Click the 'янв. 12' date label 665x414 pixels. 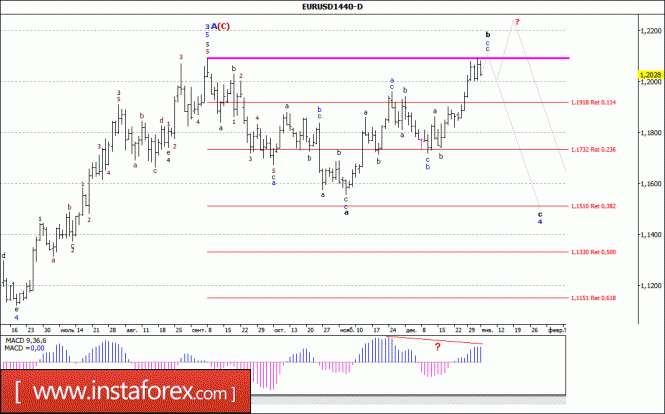[493, 330]
